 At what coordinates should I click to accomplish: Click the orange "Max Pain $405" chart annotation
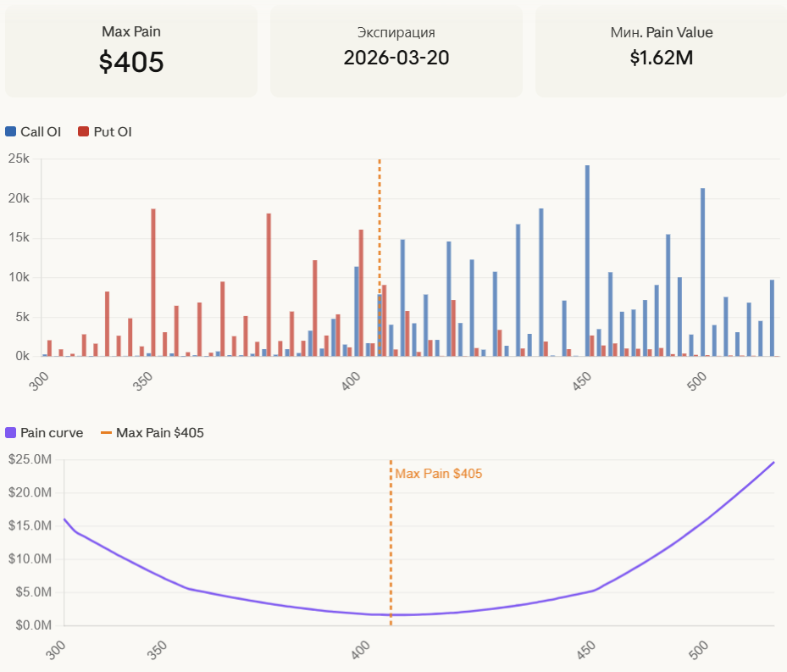pyautogui.click(x=438, y=474)
